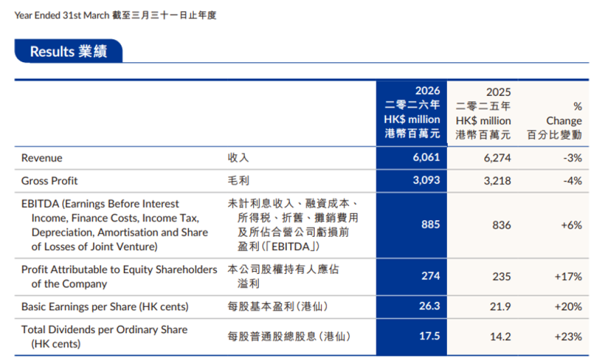Select the '每股普通股總股息(港仙)' label

pos(288,337)
